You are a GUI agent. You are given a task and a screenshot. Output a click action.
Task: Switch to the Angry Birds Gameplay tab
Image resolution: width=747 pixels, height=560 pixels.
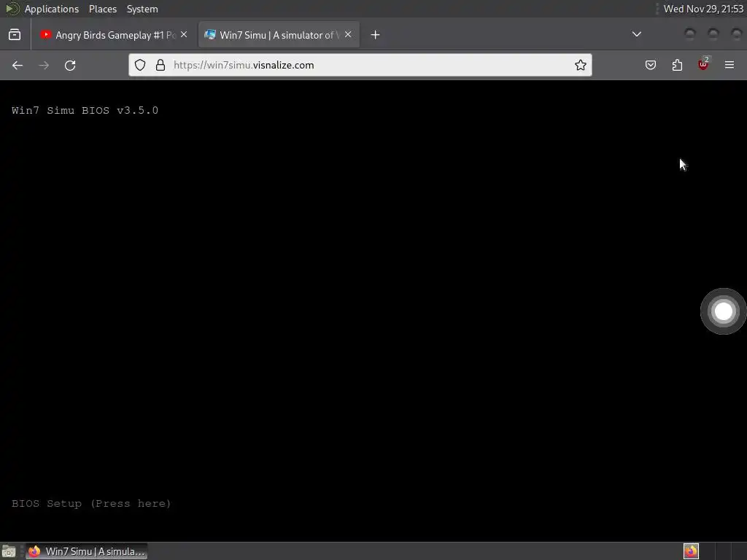point(114,35)
